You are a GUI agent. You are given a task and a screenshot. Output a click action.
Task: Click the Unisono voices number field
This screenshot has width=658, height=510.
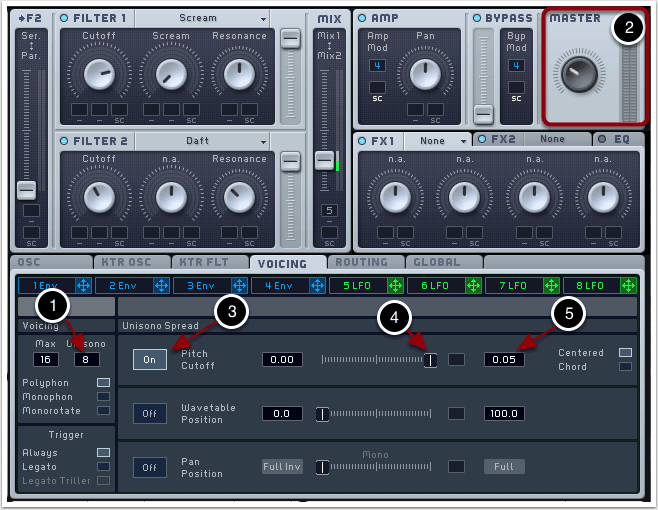tap(86, 359)
